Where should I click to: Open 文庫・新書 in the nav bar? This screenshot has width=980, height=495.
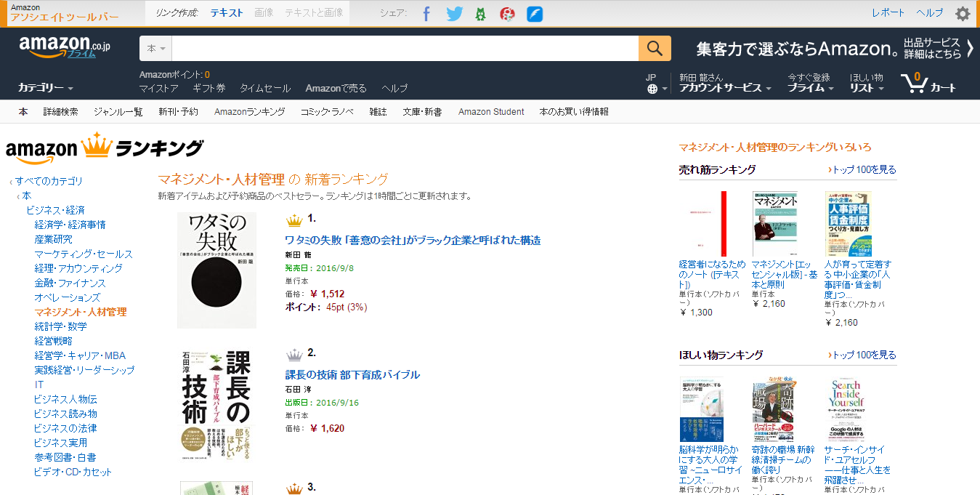coord(422,112)
